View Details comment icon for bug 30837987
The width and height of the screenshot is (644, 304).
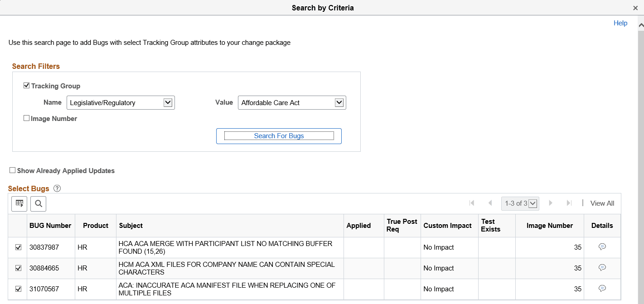click(602, 246)
